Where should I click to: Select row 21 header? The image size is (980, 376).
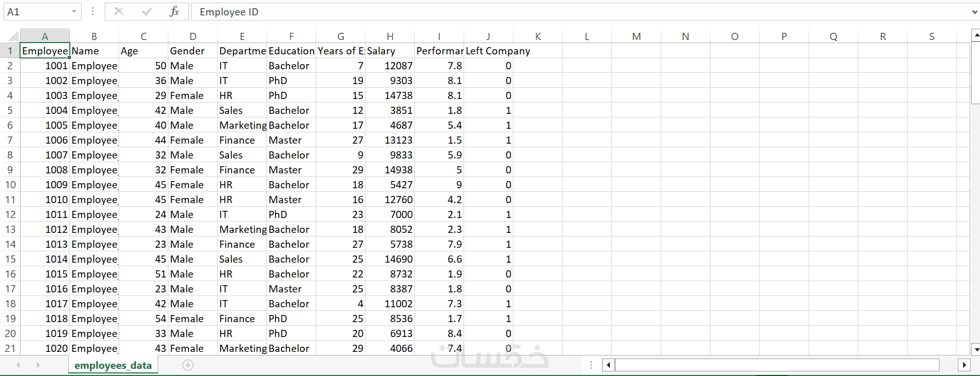10,348
